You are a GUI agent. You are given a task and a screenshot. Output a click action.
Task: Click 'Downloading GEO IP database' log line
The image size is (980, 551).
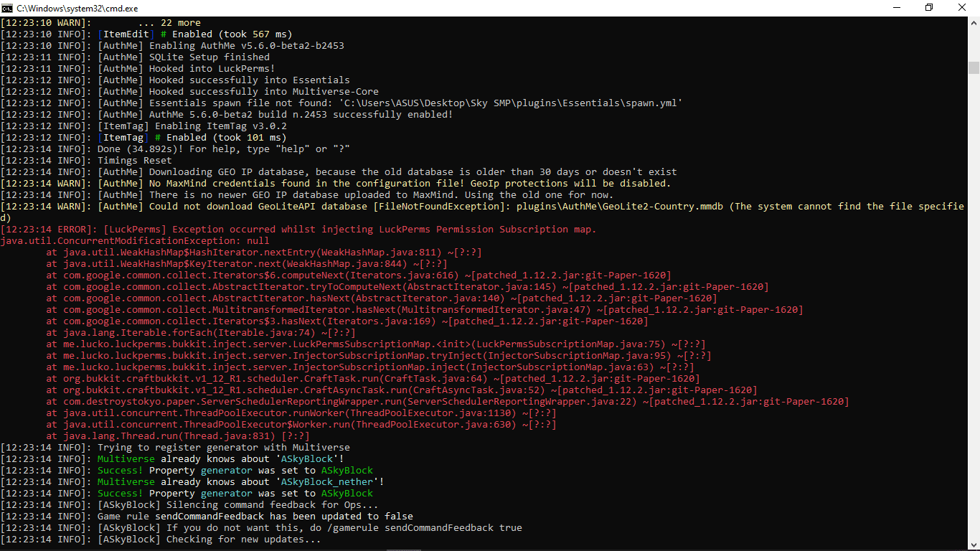point(339,172)
